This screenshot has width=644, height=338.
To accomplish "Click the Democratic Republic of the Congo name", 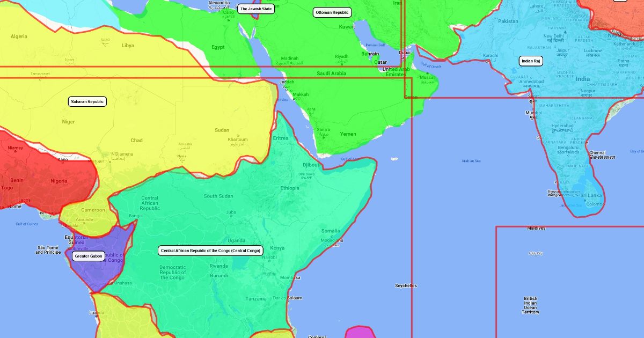I will point(172,273).
